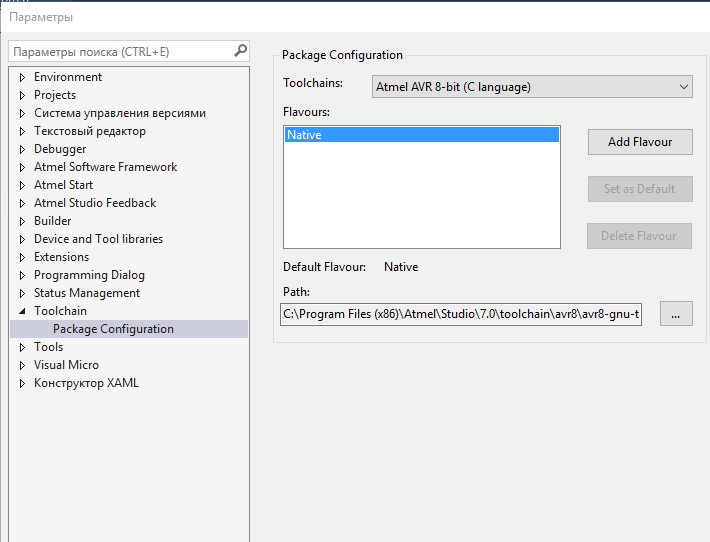
Task: Click the search magnifier icon
Action: pos(240,50)
